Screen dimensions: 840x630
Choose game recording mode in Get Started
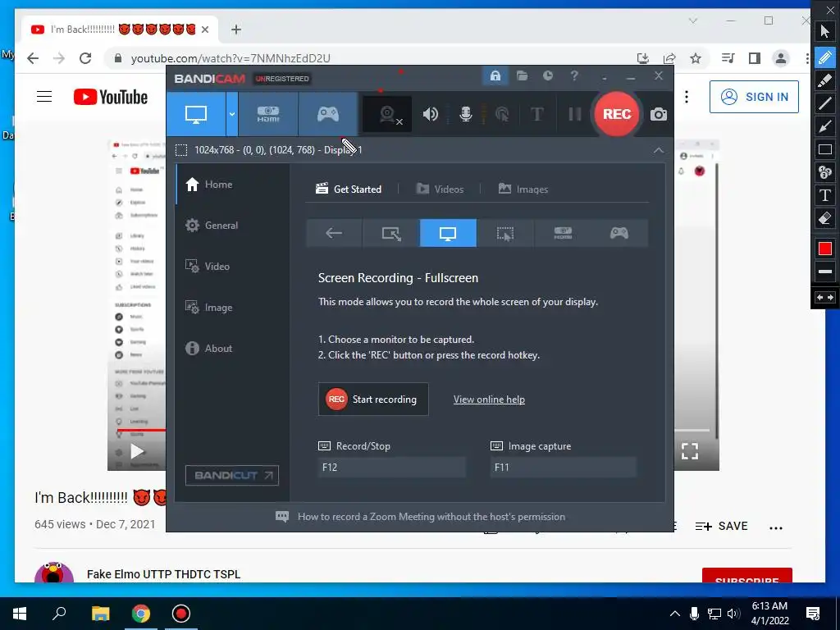pos(619,233)
